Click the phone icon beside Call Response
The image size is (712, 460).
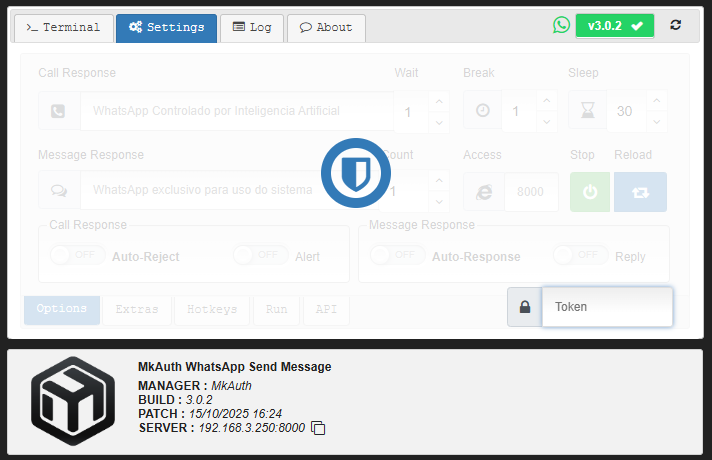point(59,111)
